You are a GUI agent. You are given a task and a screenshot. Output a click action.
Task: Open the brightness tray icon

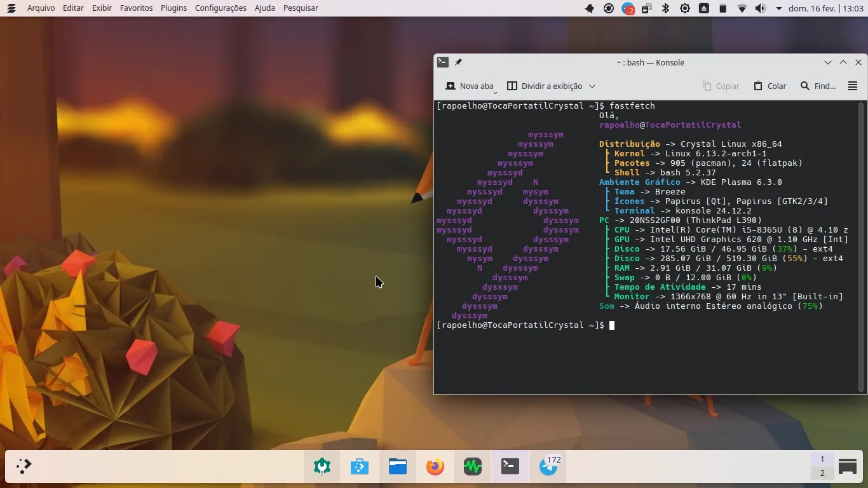[x=685, y=8]
